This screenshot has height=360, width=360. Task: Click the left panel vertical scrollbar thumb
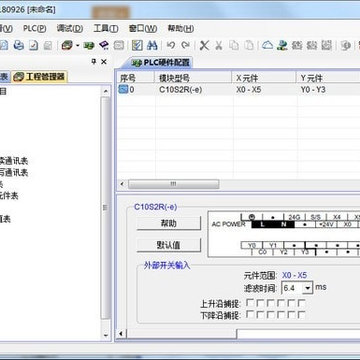point(106,208)
